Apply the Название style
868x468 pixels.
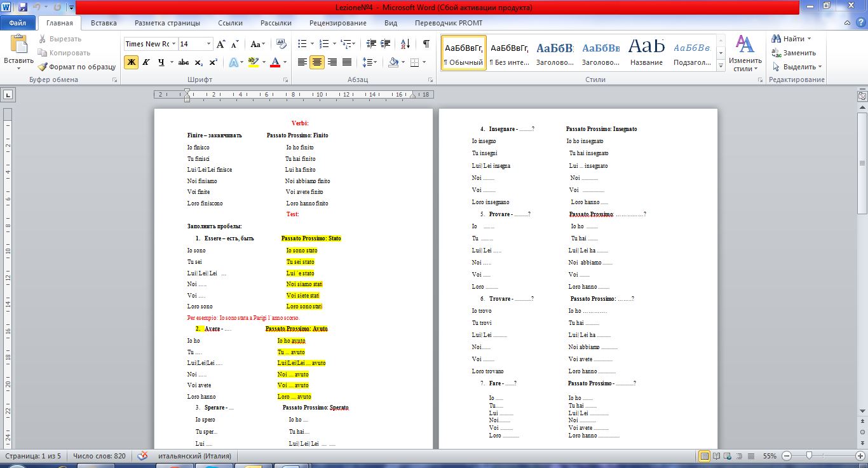pos(646,53)
